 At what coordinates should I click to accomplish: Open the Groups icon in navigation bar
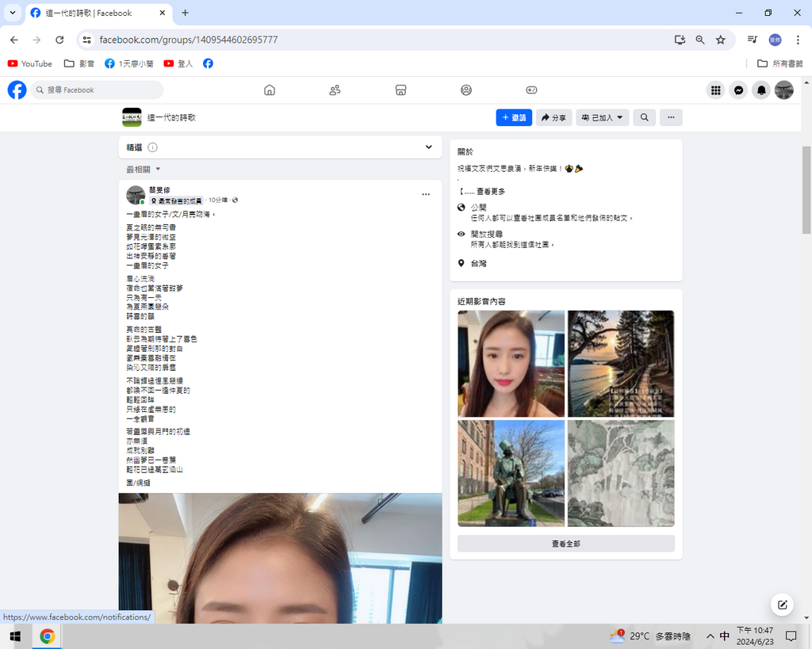tap(466, 90)
